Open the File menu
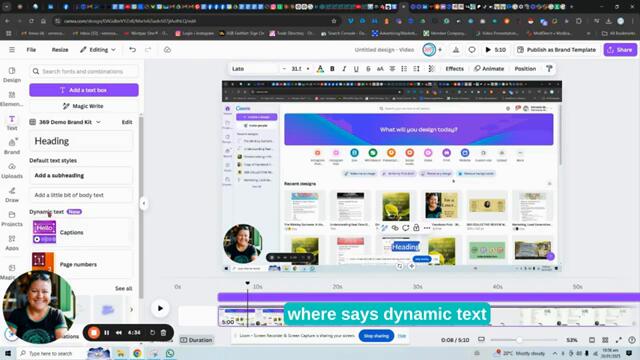 click(x=31, y=50)
